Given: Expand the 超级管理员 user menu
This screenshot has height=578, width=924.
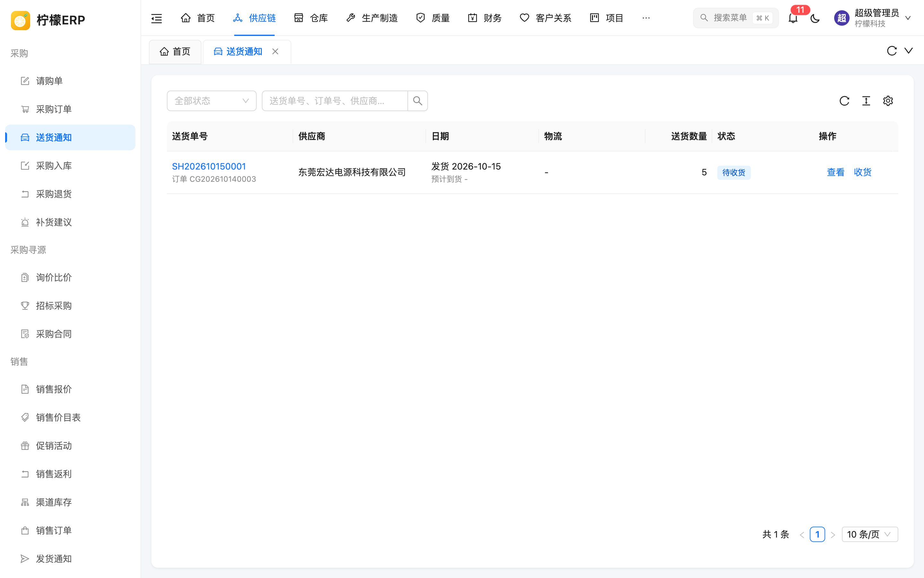Looking at the screenshot, I should coord(873,18).
